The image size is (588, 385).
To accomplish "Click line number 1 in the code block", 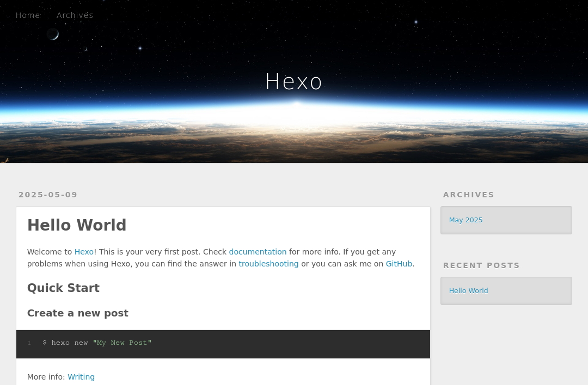I will coord(29,343).
